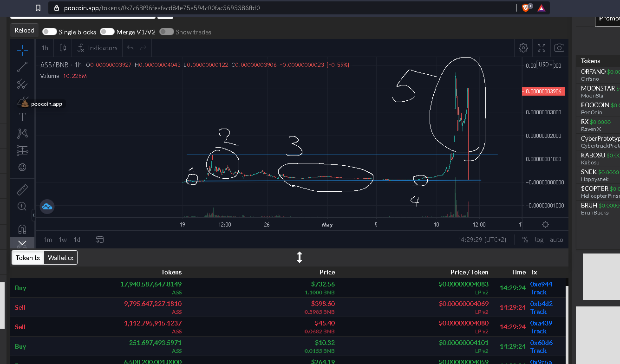Screen dimensions: 620x364
Task: Take a chart snapshot with camera icon
Action: [x=560, y=48]
